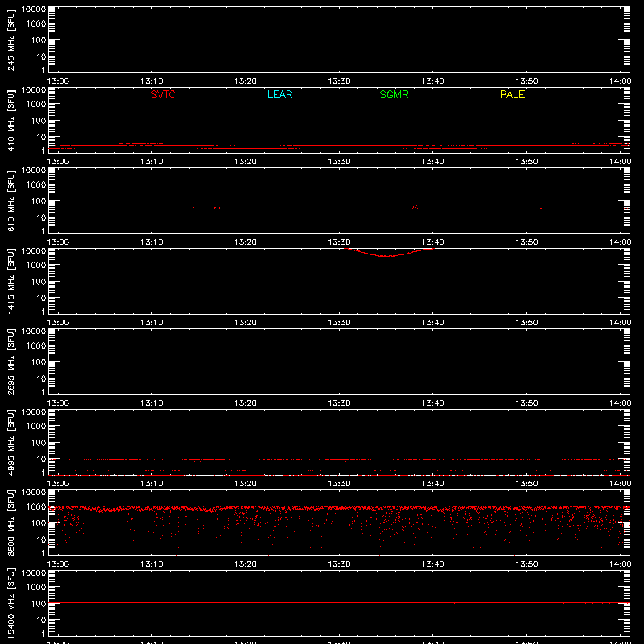Click the 1000 y-tick of 410 MHz panel
The image size is (644, 644).
[x=36, y=104]
